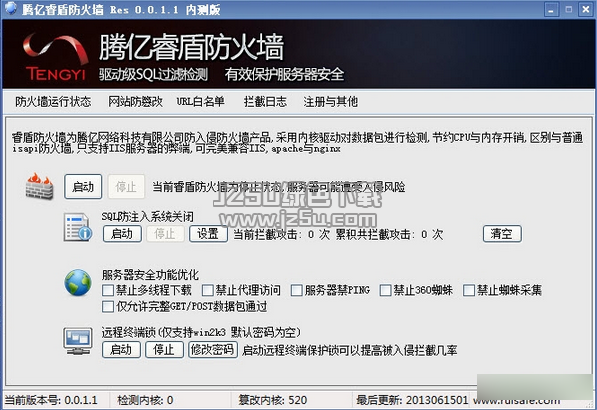Click 篡改内核: 520 status bar entry
The height and width of the screenshot is (410, 597).
pos(273,400)
